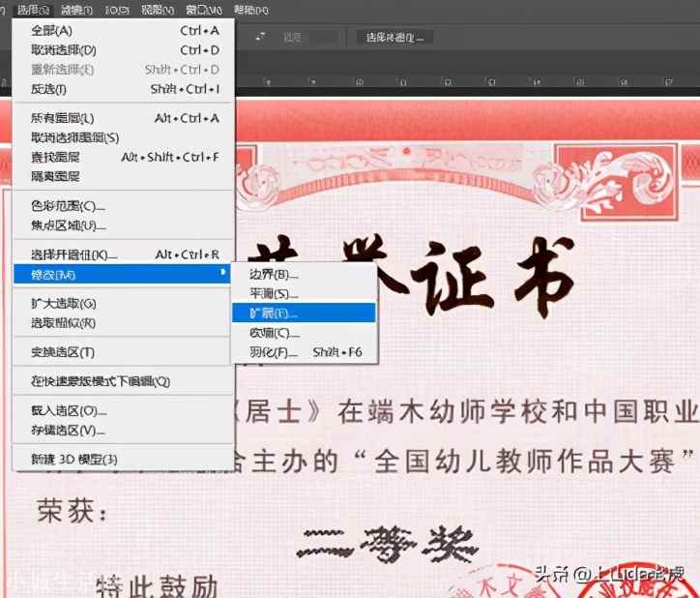Open the Help menu in menu bar
The image size is (700, 598).
[250, 10]
